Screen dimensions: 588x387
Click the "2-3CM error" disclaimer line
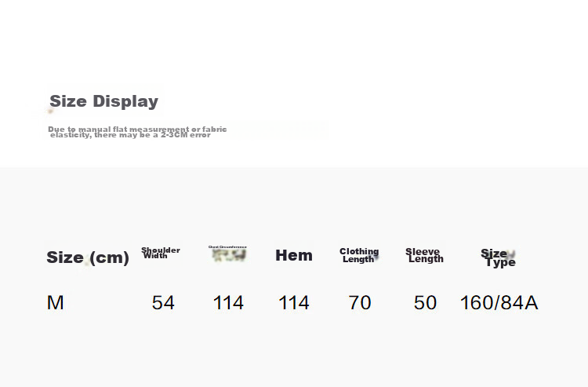tap(130, 135)
